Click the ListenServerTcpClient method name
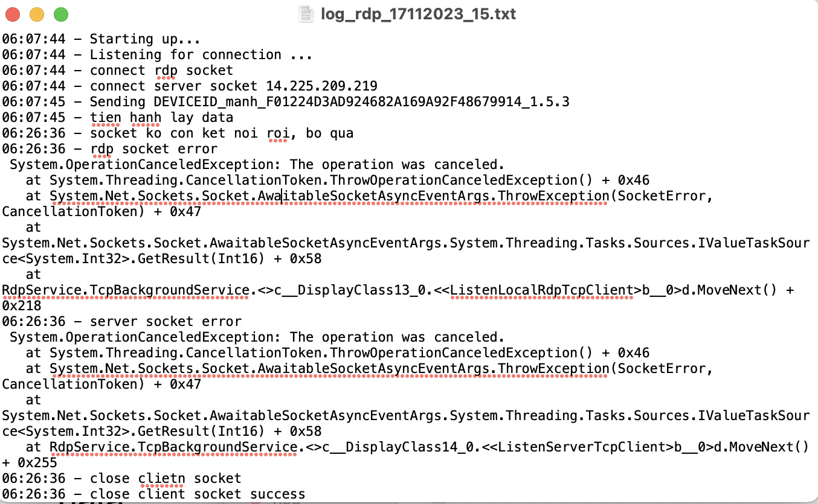The height and width of the screenshot is (504, 818). [x=584, y=447]
